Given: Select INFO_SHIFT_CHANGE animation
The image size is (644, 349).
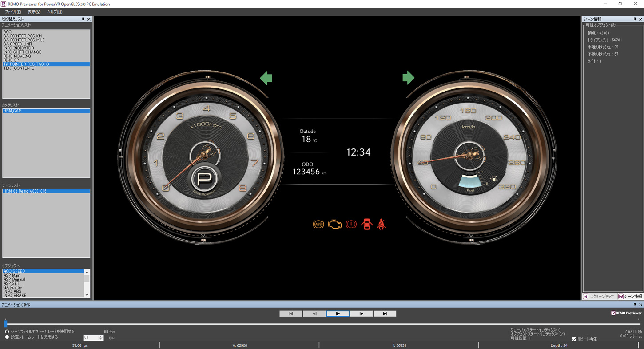Looking at the screenshot, I should tap(46, 52).
